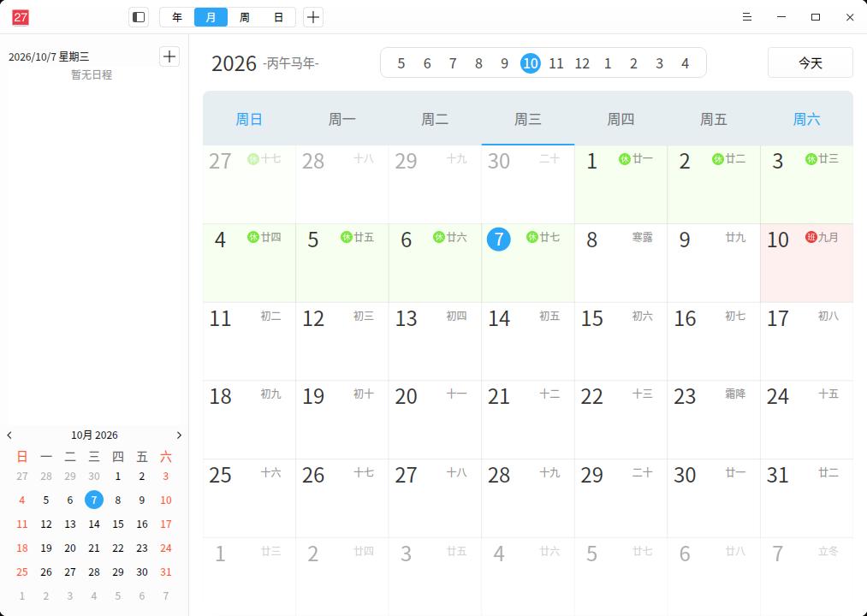
Task: Click 丙午马年 lunar year label
Action: 291,63
